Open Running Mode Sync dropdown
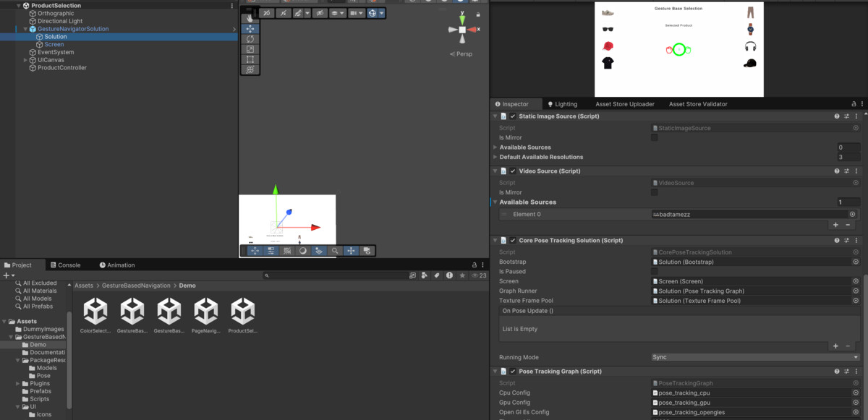Viewport: 868px width, 420px height. click(x=755, y=357)
